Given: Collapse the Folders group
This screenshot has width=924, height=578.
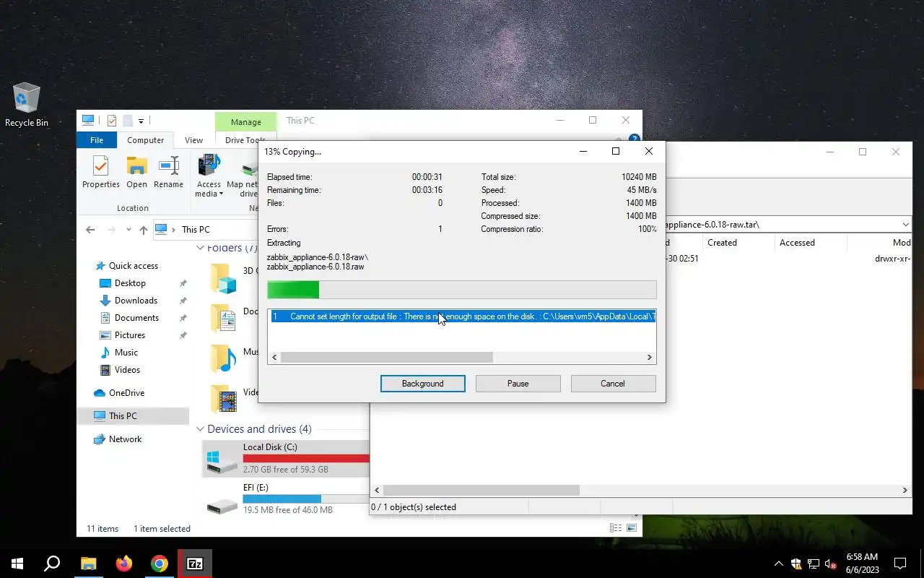Looking at the screenshot, I should [201, 248].
